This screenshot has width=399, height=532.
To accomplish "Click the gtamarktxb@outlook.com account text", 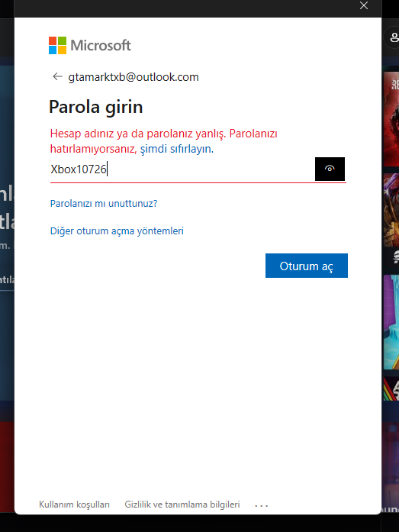I will pyautogui.click(x=134, y=77).
